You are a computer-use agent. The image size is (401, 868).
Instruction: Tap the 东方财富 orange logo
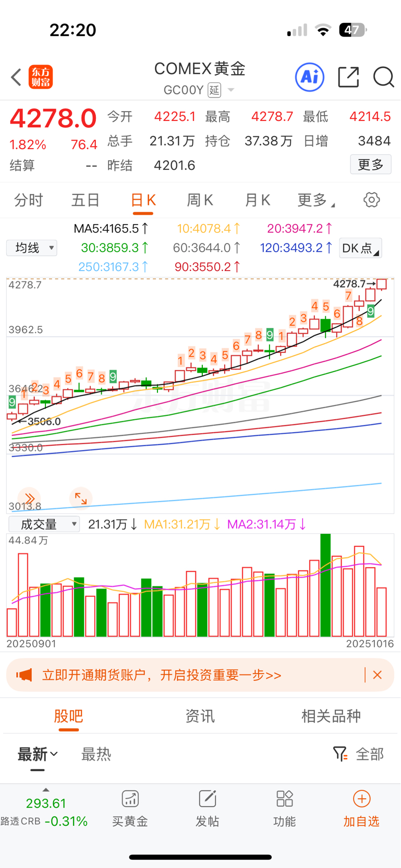(x=41, y=77)
